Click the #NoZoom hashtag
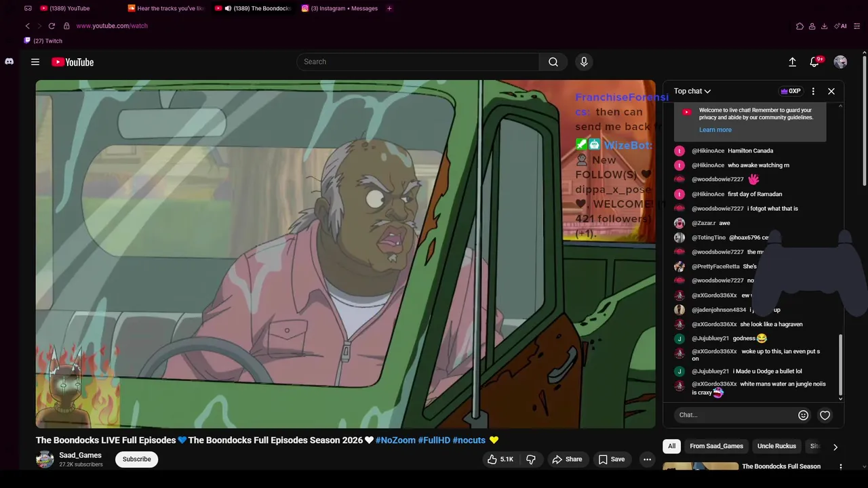 [x=395, y=441]
